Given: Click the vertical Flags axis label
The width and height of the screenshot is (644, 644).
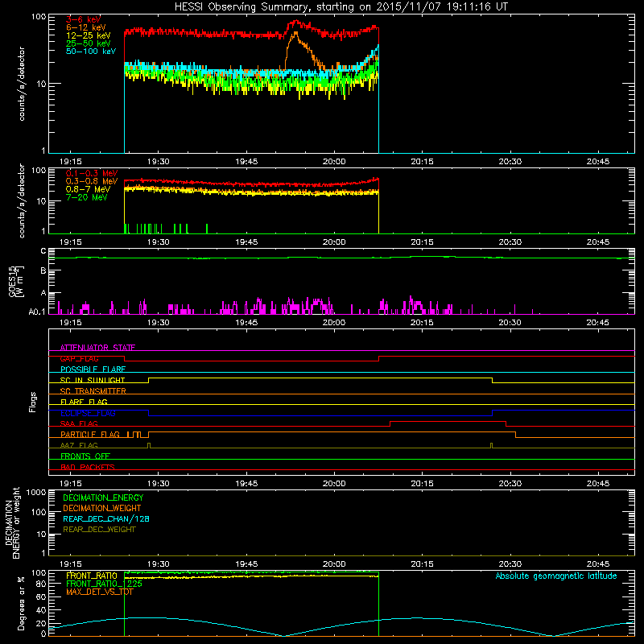Looking at the screenshot, I should click(33, 402).
